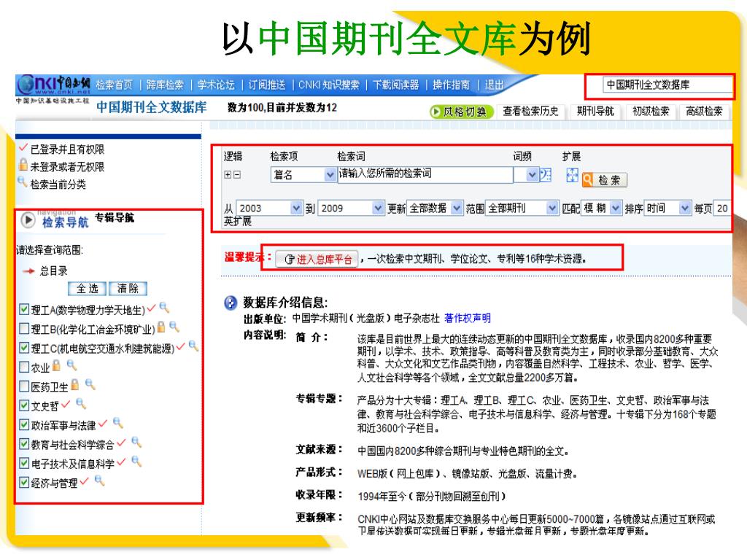747x560 pixels.
Task: Open the 匹配 模糊 dropdown
Action: pyautogui.click(x=601, y=208)
